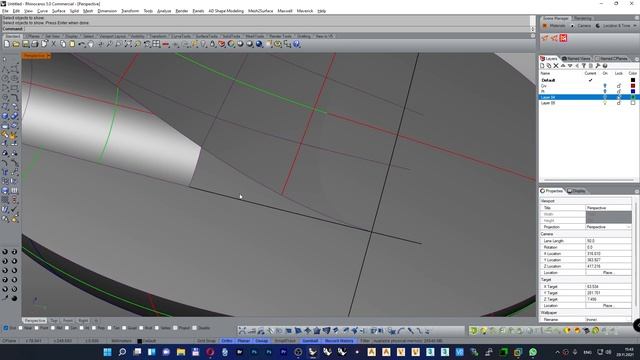Click the Lens Length value field
The image size is (640, 360).
pyautogui.click(x=608, y=241)
